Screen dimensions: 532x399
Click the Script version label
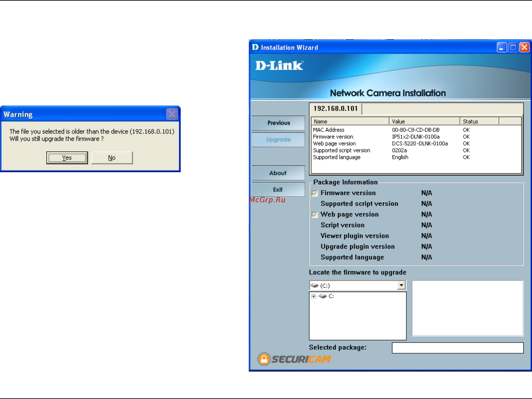[x=342, y=225]
